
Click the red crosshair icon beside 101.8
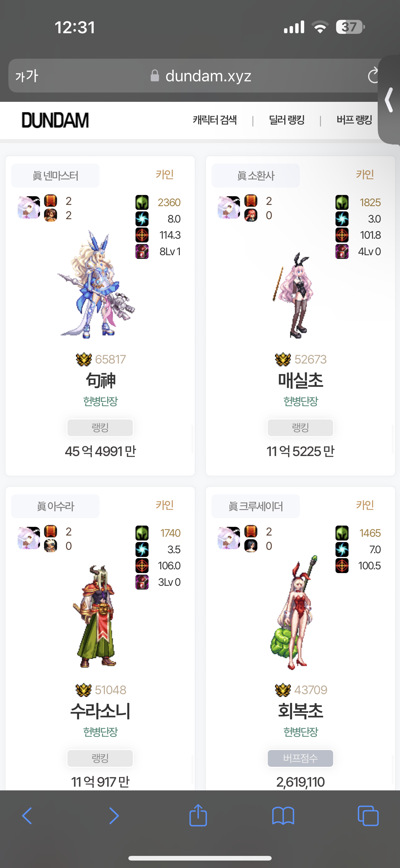click(342, 235)
